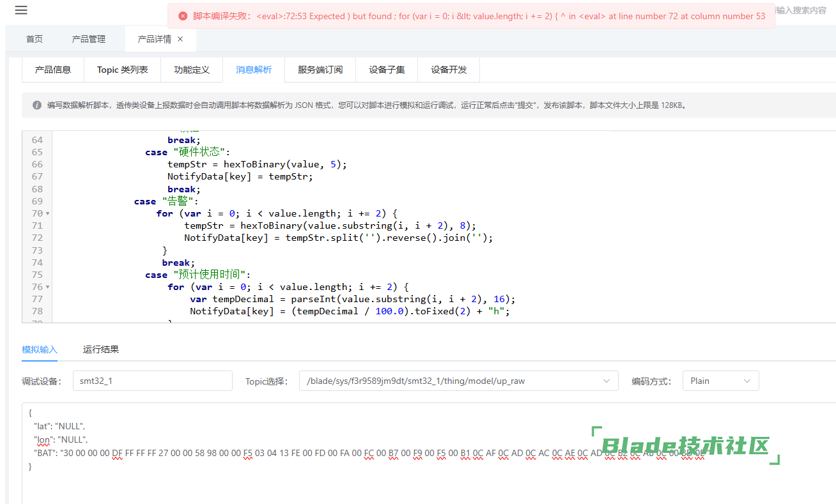The width and height of the screenshot is (836, 504).
Task: Open the 产品信息 tab
Action: click(x=53, y=70)
